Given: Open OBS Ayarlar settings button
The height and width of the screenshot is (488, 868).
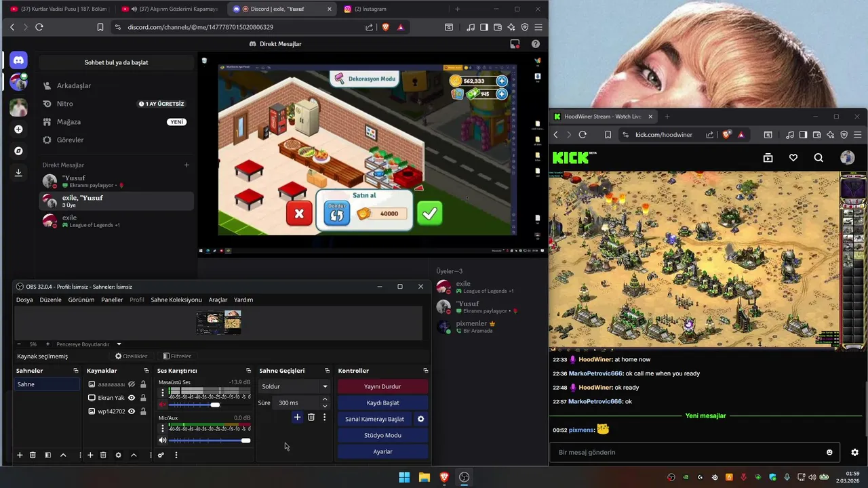Looking at the screenshot, I should (x=382, y=451).
